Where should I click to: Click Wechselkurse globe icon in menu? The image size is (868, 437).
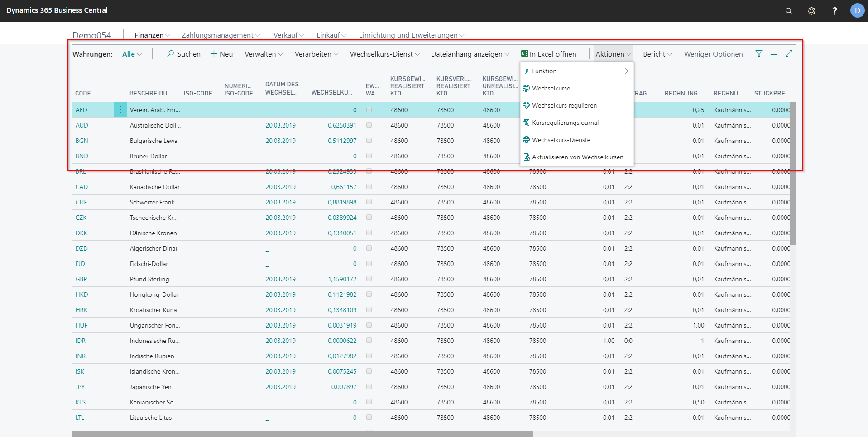click(x=526, y=88)
